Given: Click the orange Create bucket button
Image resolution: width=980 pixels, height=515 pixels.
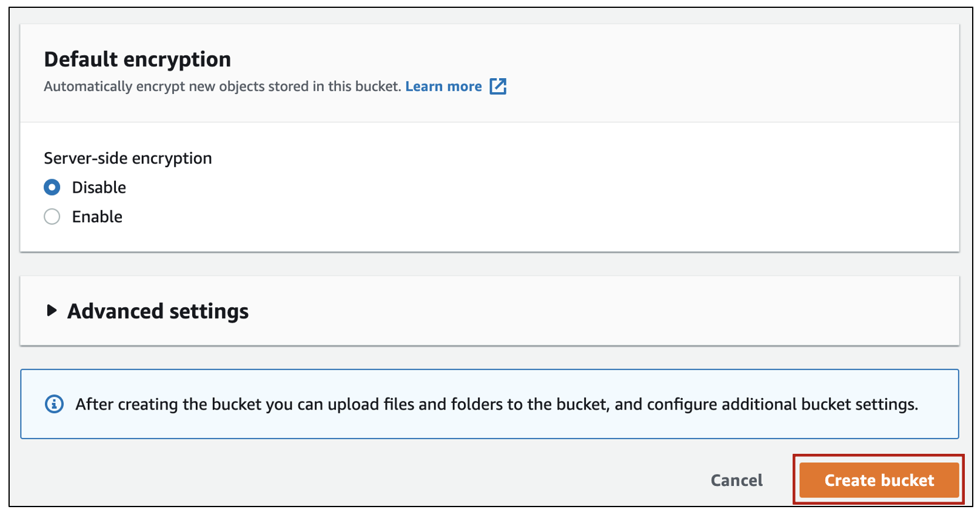Looking at the screenshot, I should coord(879,480).
